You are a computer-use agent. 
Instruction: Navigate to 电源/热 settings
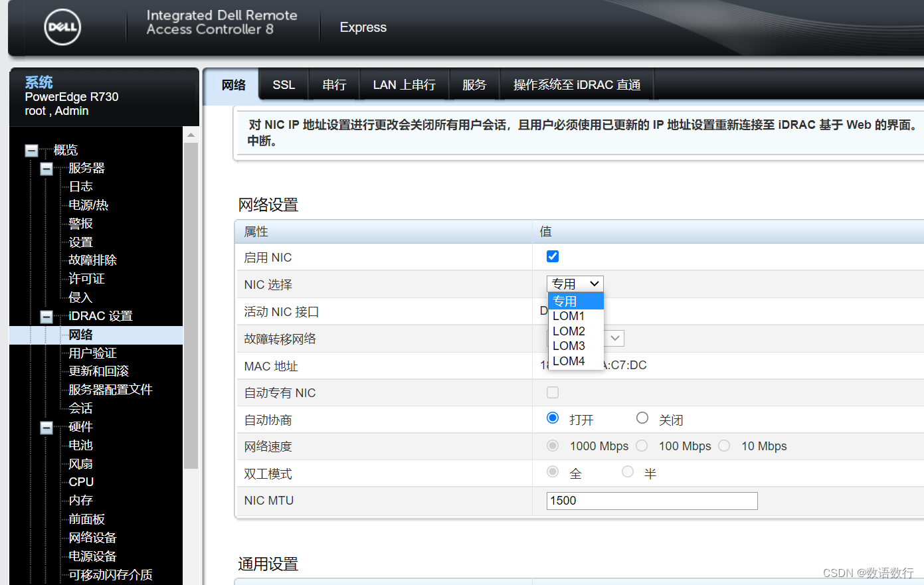pos(88,205)
